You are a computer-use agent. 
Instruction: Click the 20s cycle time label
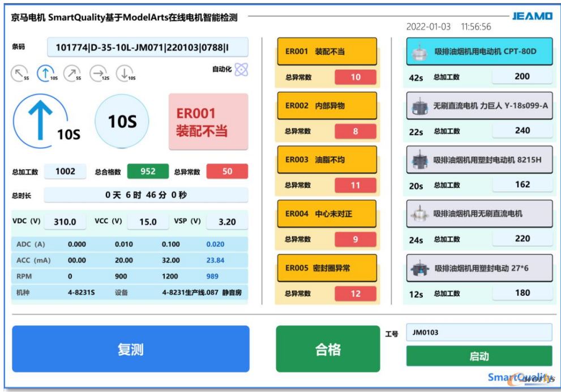click(x=416, y=186)
